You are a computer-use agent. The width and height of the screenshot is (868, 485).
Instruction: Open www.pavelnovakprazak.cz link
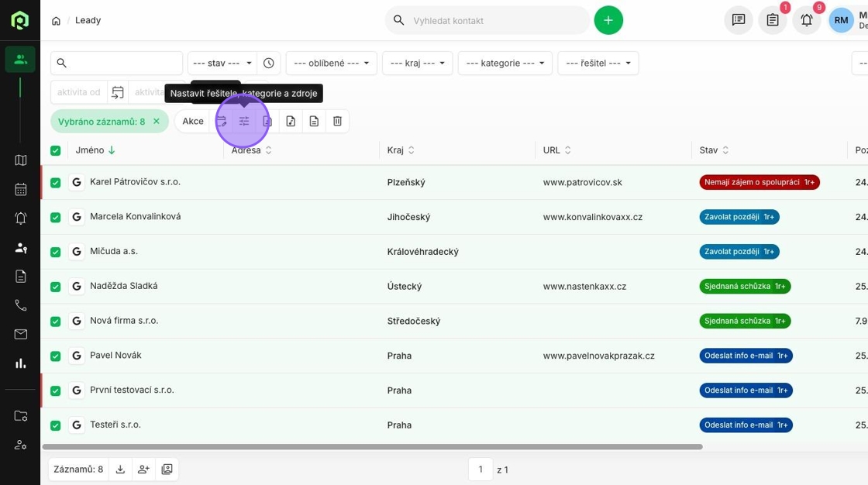(598, 356)
